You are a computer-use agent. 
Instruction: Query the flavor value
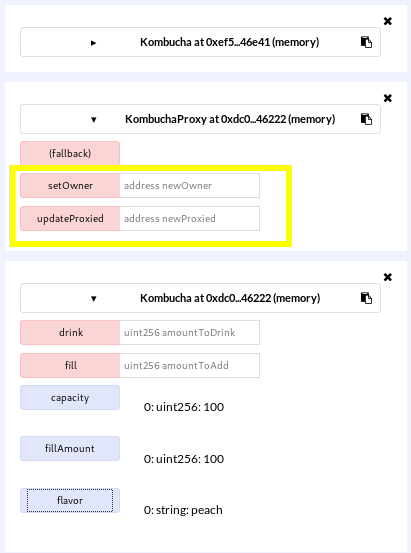point(70,500)
